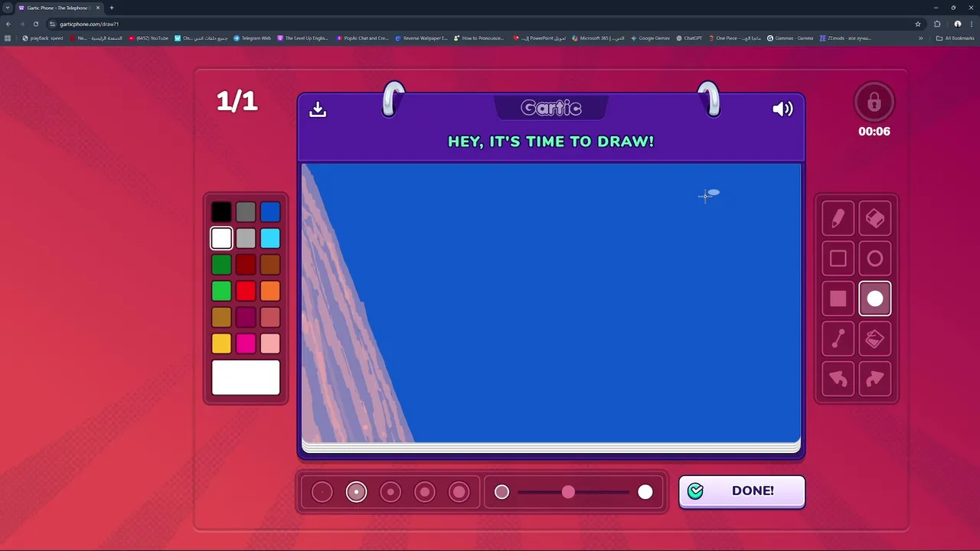The width and height of the screenshot is (980, 551).
Task: Mute the game sound
Action: coord(782,109)
